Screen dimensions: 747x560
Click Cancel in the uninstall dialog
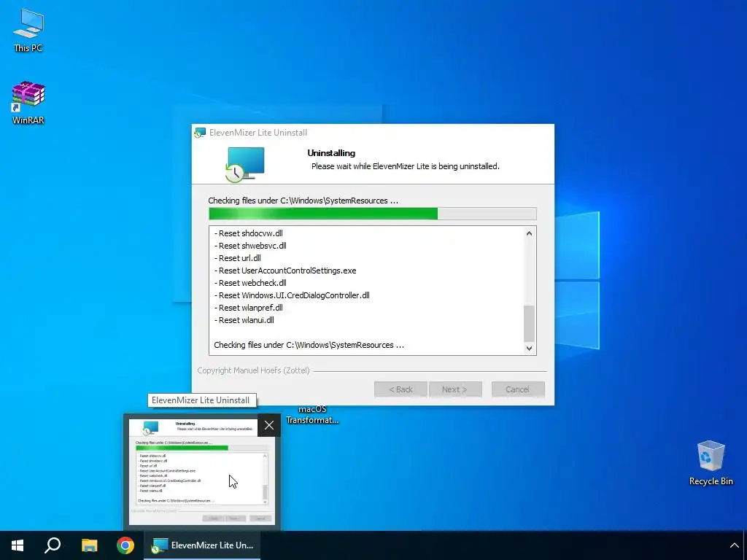518,389
